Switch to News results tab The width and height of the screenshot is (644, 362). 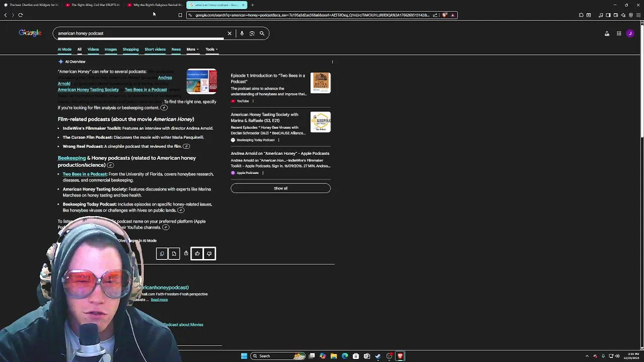click(176, 49)
